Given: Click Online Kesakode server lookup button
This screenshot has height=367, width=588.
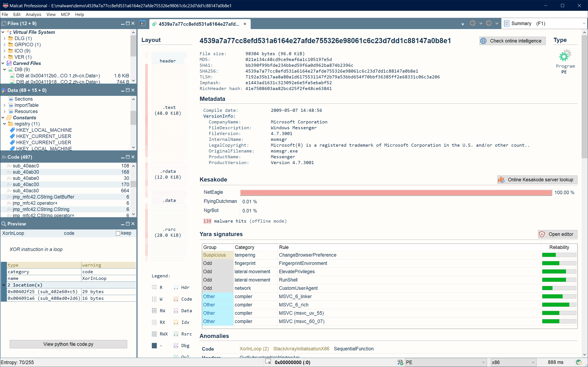Looking at the screenshot, I should click(x=537, y=180).
